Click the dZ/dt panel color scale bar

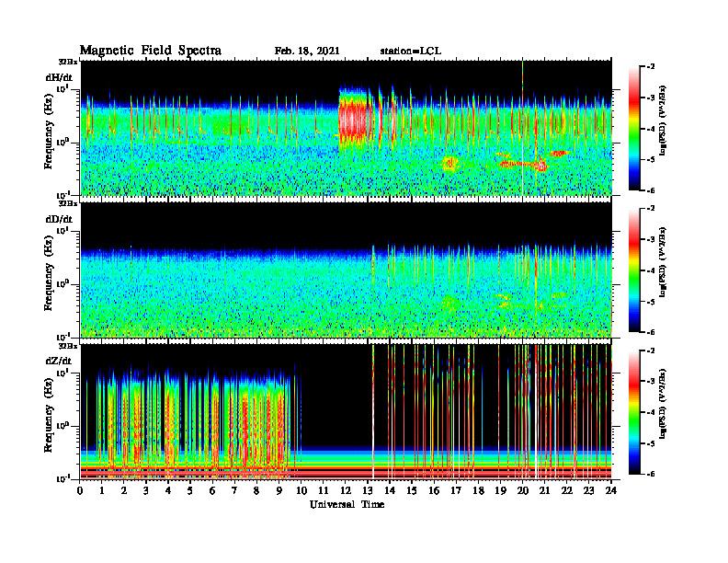634,412
